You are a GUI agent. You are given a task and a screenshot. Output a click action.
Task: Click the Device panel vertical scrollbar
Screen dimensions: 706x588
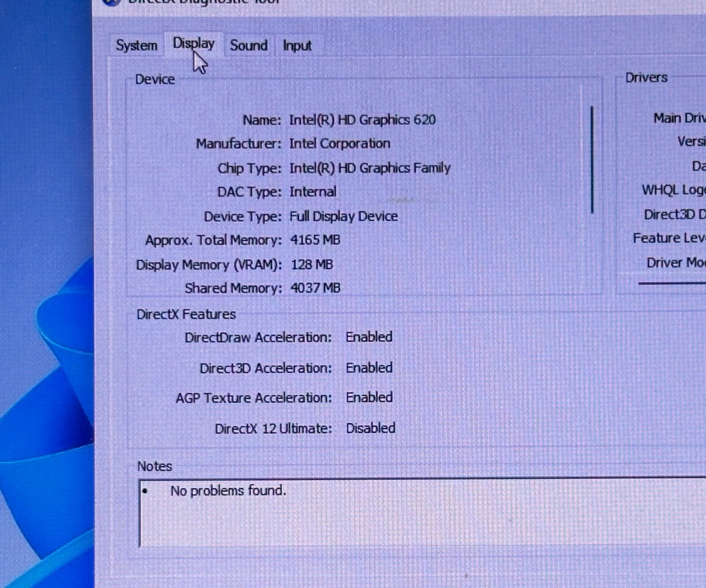(592, 160)
